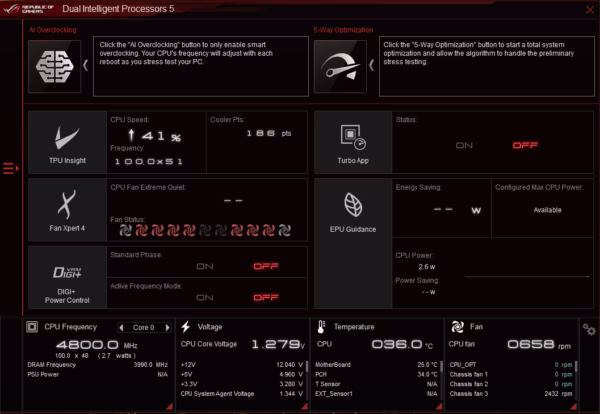Viewport: 600px width, 414px height.
Task: Click the Power Saving slider line
Action: (527, 276)
